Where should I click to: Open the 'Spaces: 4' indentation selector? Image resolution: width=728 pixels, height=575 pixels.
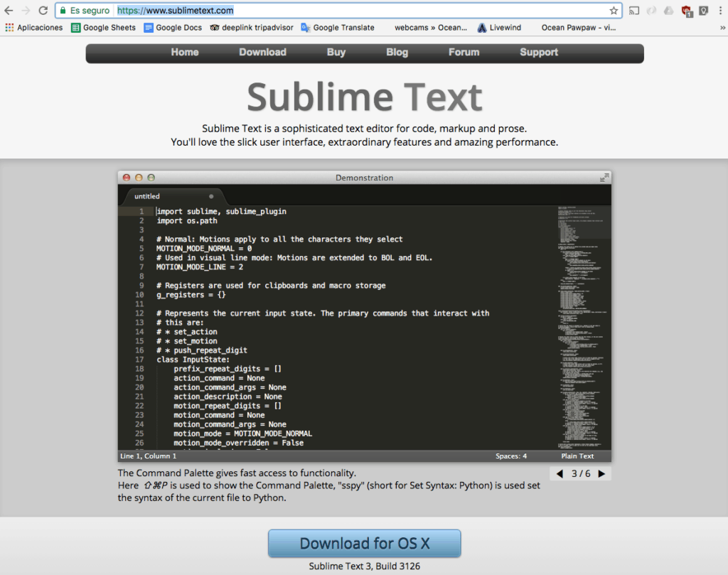pos(511,456)
